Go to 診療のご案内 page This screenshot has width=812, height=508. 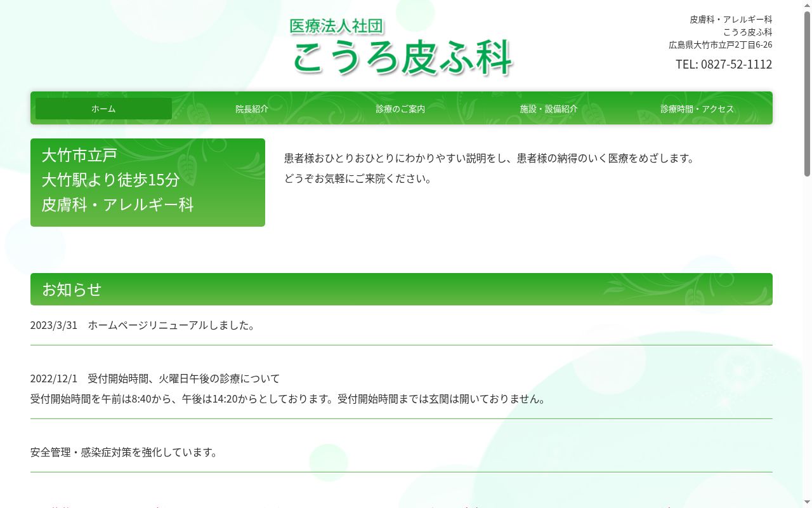tap(400, 109)
